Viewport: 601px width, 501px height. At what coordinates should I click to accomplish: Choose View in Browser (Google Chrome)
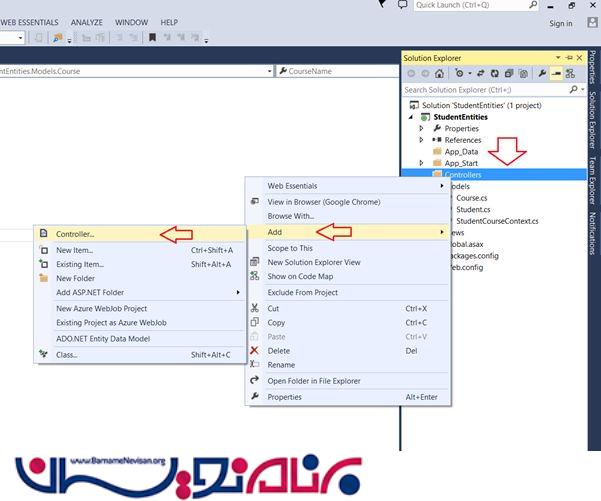pos(323,201)
